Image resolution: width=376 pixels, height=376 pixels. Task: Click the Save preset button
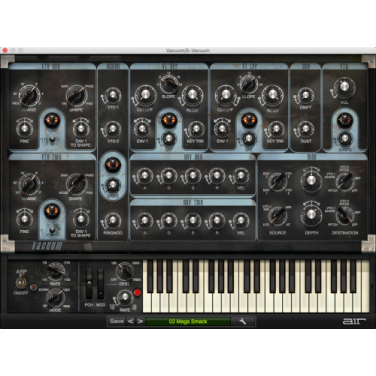click(x=117, y=321)
